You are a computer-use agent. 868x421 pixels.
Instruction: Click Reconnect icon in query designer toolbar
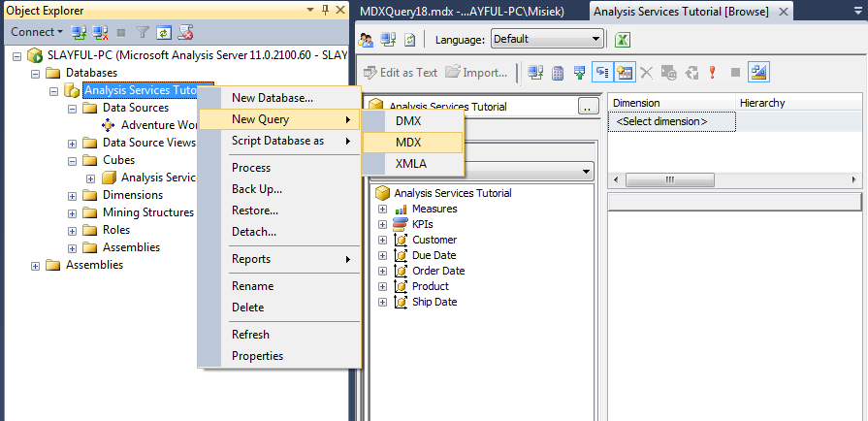(x=535, y=73)
